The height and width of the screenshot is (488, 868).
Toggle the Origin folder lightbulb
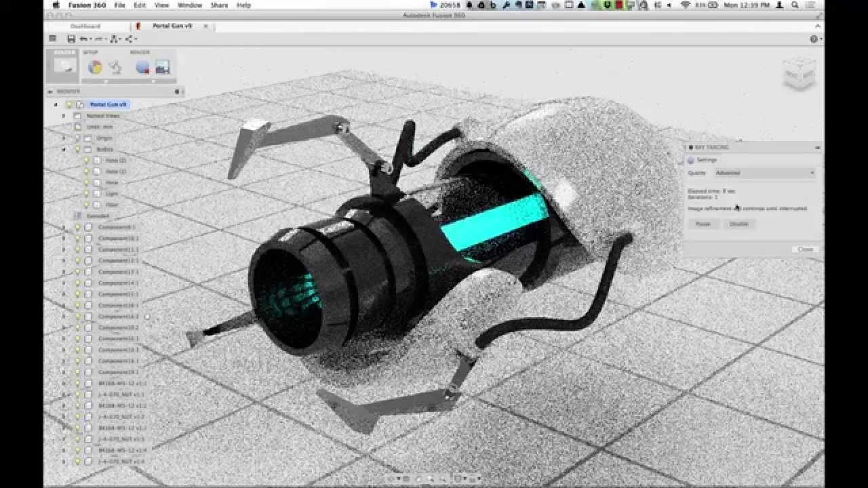77,138
